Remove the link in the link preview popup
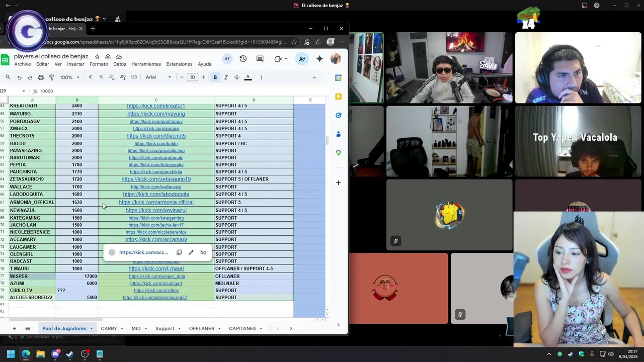This screenshot has height=362, width=644. pyautogui.click(x=203, y=252)
